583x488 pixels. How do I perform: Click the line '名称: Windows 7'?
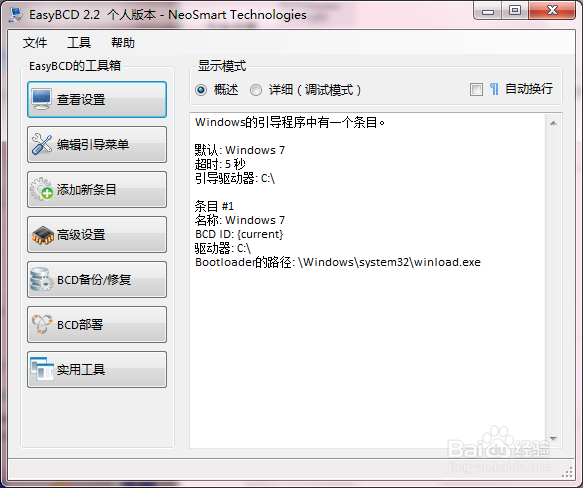tap(240, 220)
